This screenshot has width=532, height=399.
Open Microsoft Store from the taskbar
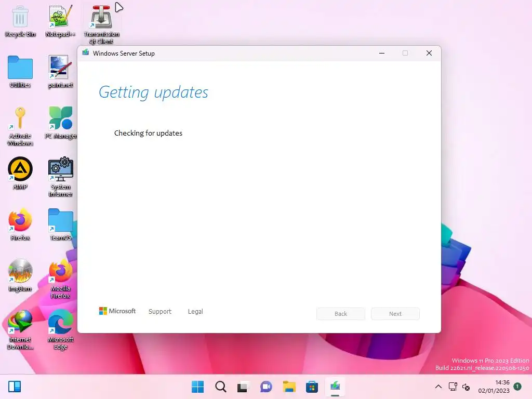(312, 387)
